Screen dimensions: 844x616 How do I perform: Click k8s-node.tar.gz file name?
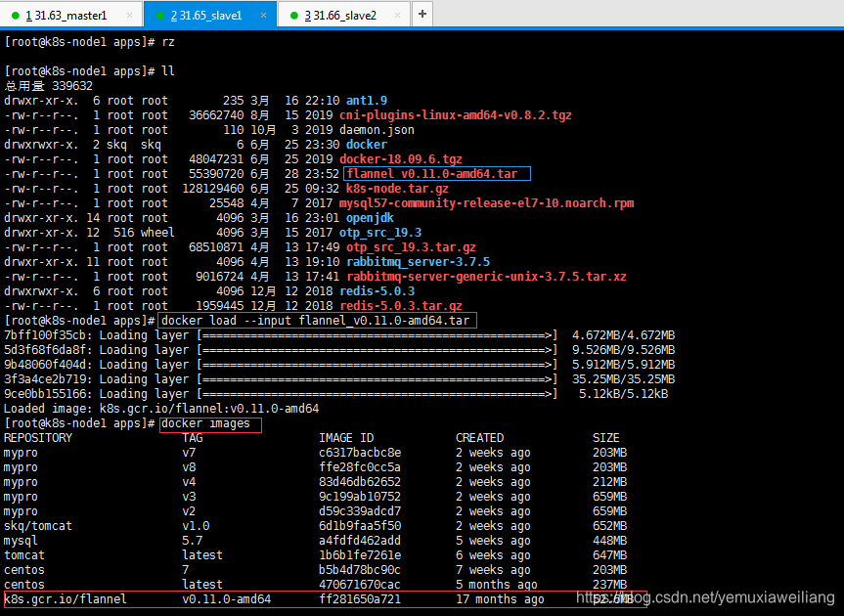click(397, 189)
